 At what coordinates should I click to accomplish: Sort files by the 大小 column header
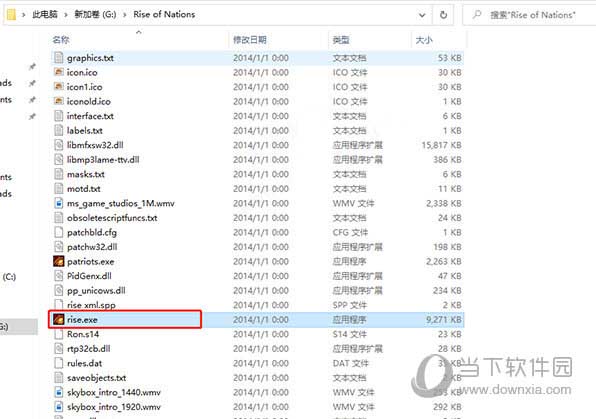(x=424, y=40)
